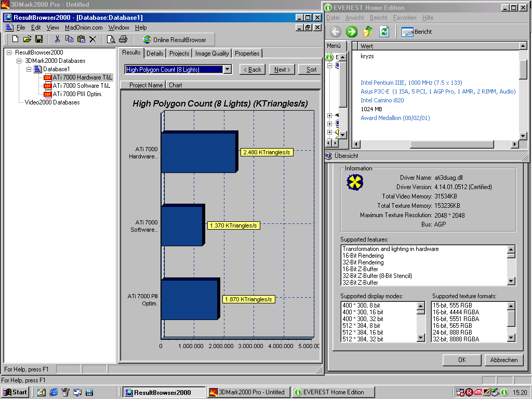This screenshot has height=399, width=532.
Task: Click the Bericht report button in EVEREST
Action: (x=417, y=32)
